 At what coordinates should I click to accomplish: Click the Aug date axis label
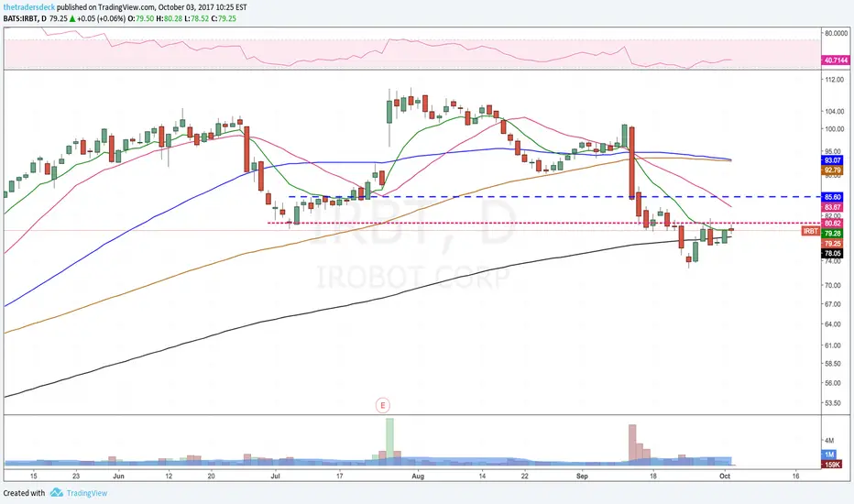(x=418, y=477)
